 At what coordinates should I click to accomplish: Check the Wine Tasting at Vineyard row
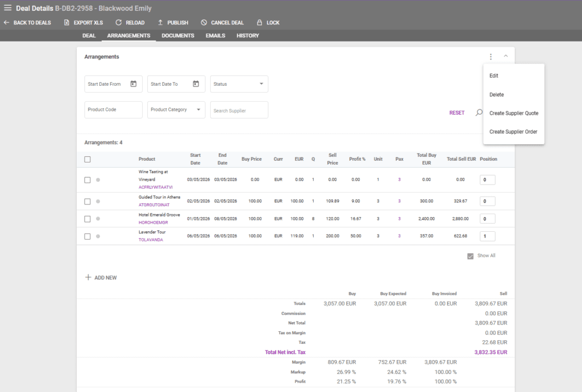tap(88, 180)
